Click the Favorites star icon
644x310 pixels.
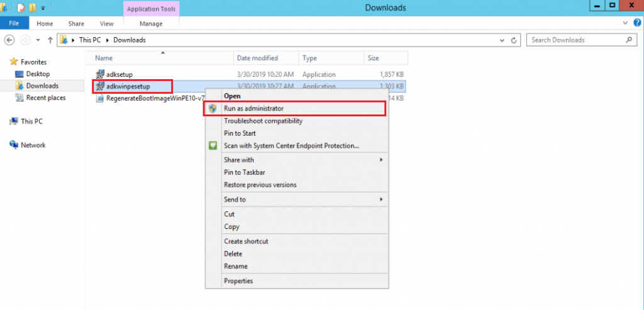click(14, 62)
